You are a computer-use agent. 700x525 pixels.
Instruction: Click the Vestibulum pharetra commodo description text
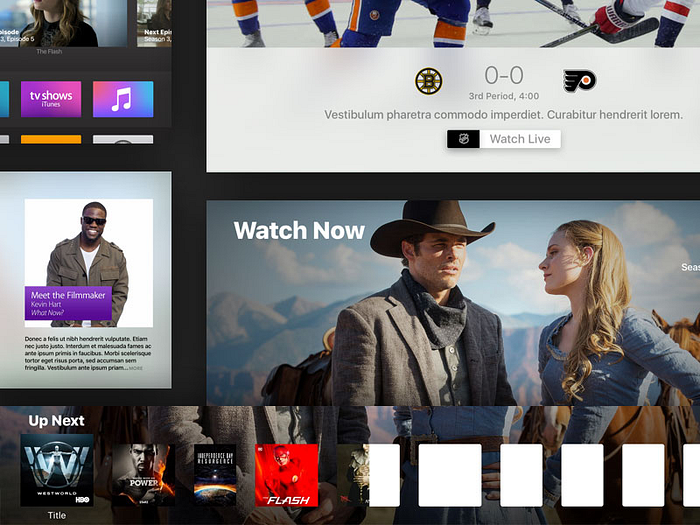(x=503, y=115)
